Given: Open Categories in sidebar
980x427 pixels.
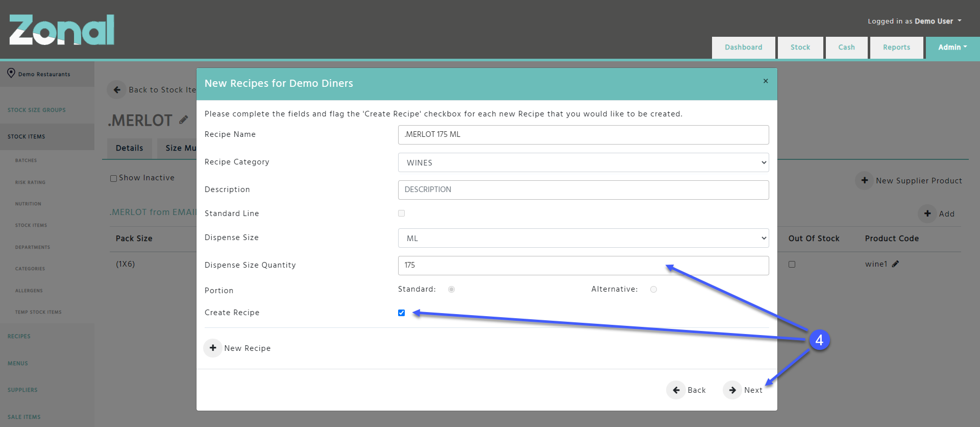Looking at the screenshot, I should coord(30,269).
